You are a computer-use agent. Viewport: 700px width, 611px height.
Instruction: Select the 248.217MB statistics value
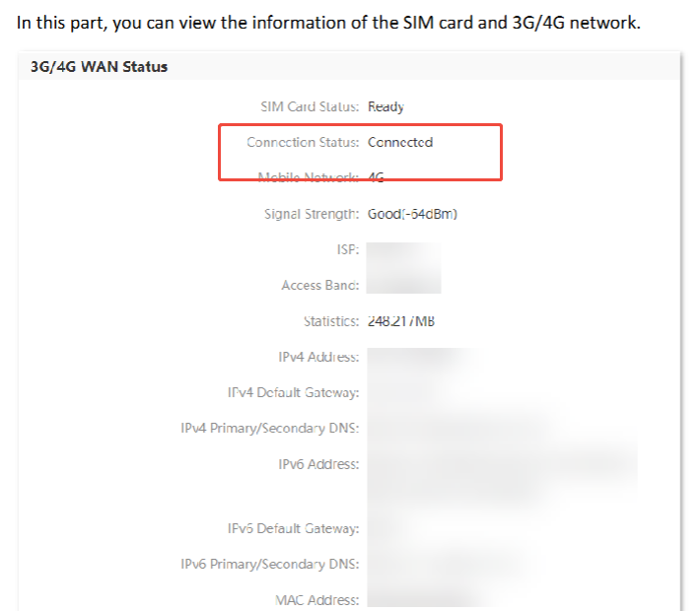click(401, 321)
